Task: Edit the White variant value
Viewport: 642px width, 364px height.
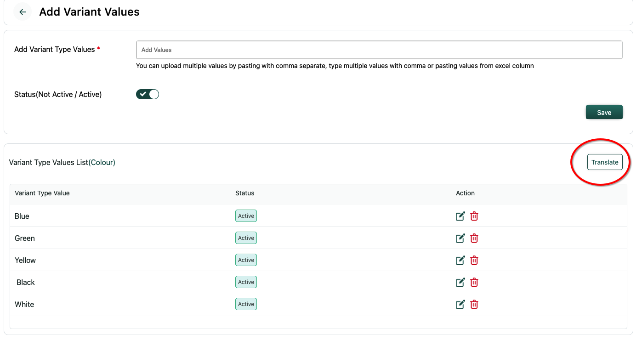Action: 460,304
